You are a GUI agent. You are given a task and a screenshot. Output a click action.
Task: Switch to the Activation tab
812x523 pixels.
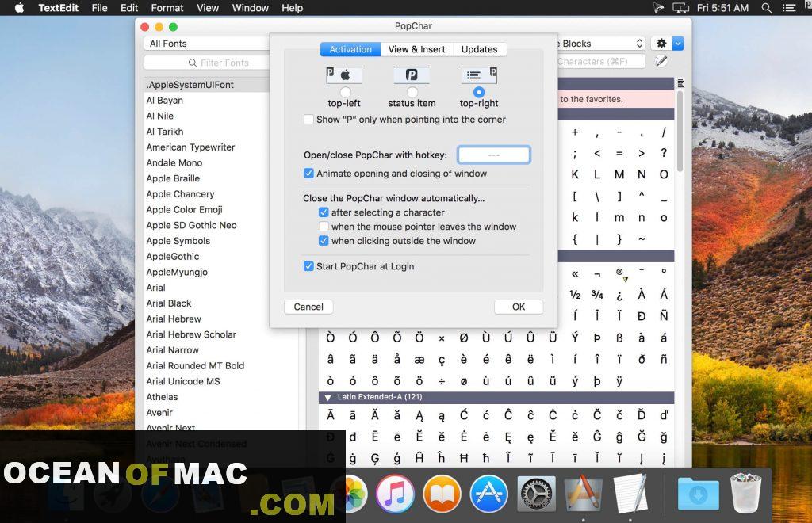click(x=350, y=49)
